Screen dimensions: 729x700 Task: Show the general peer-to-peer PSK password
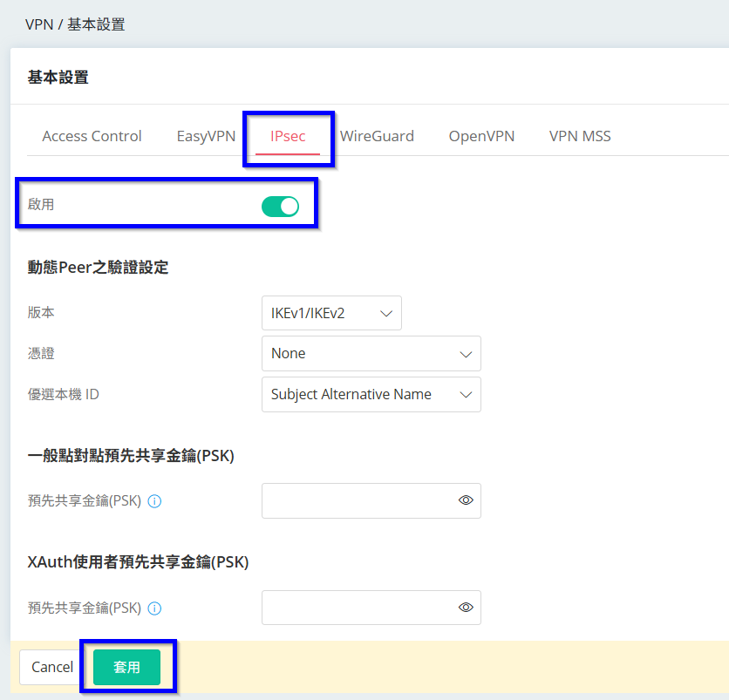click(466, 500)
